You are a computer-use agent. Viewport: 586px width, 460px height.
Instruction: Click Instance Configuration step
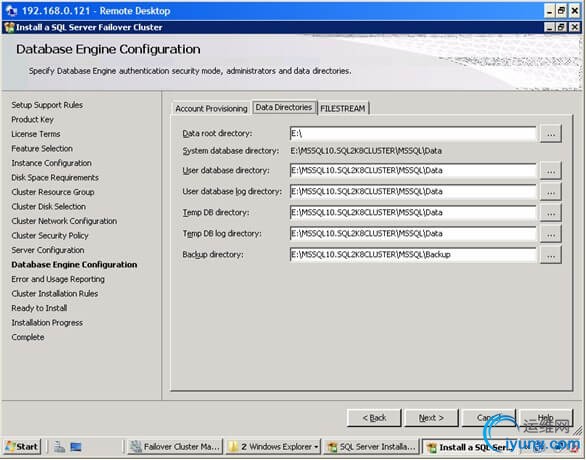tap(52, 163)
